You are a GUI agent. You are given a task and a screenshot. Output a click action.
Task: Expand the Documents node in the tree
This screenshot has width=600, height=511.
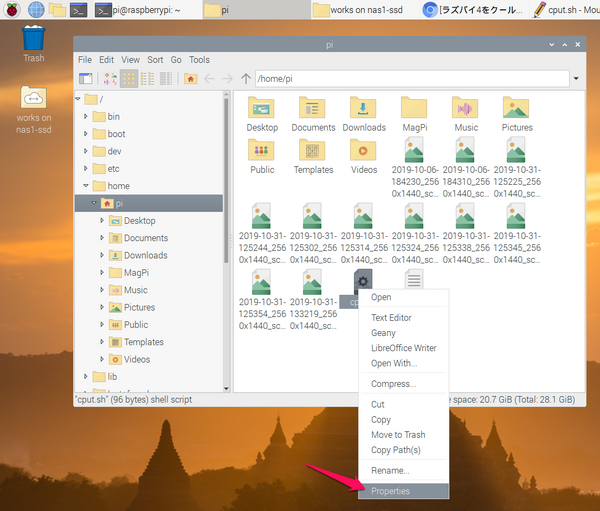[x=103, y=238]
